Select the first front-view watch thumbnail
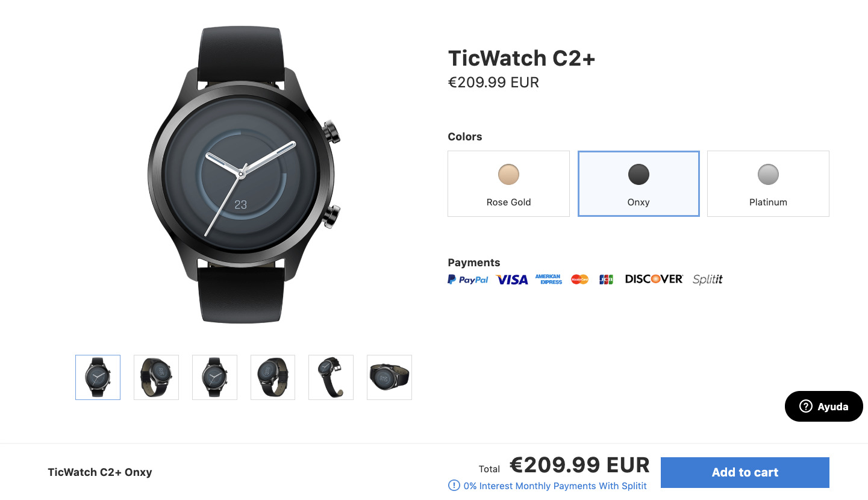Viewport: 868px width, 500px height. coord(98,377)
